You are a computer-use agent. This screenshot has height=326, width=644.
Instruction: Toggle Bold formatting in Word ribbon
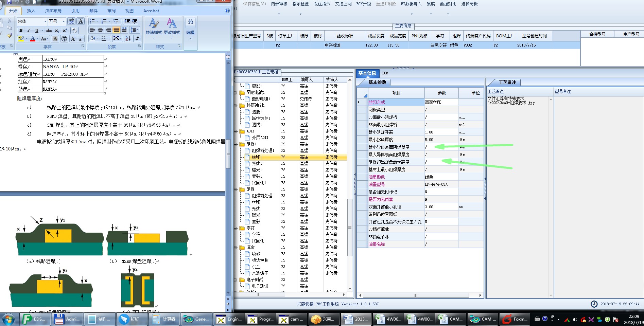coord(21,31)
